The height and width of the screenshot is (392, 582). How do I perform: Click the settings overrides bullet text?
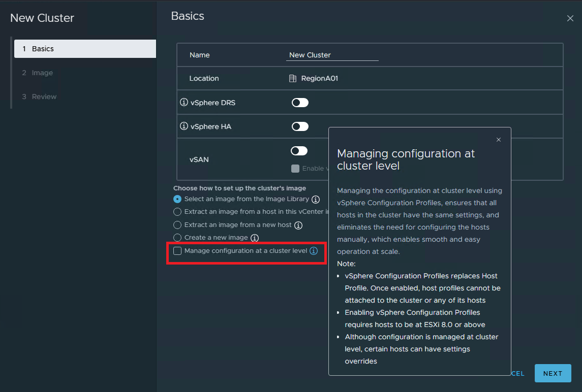pyautogui.click(x=421, y=349)
